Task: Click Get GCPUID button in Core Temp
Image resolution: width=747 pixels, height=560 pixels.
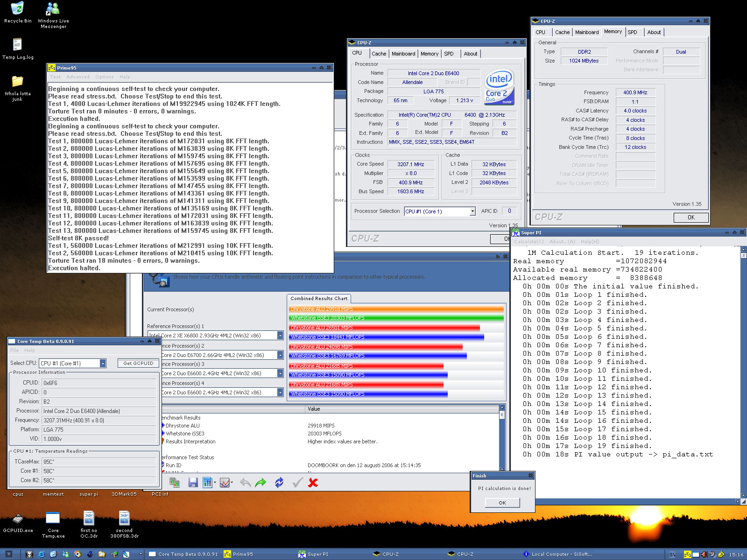Action: coord(138,363)
